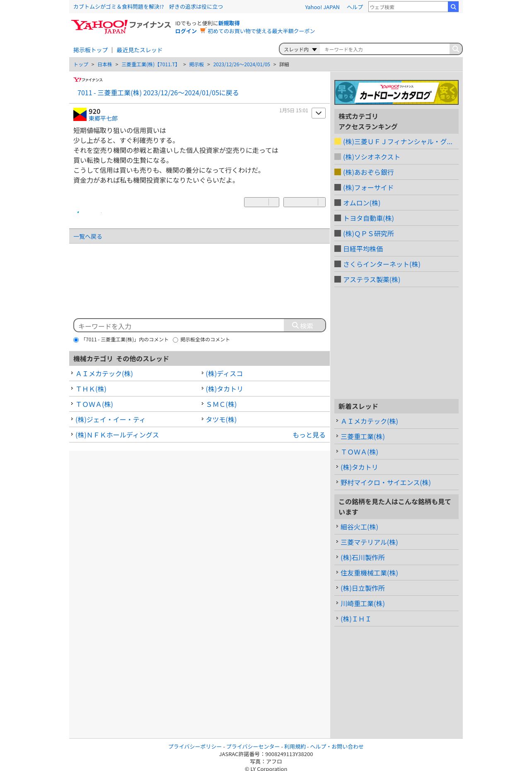Open the カブトムシがゴミ&食料問題を解決 headline
Viewport: 532px width, 771px height.
pos(118,7)
